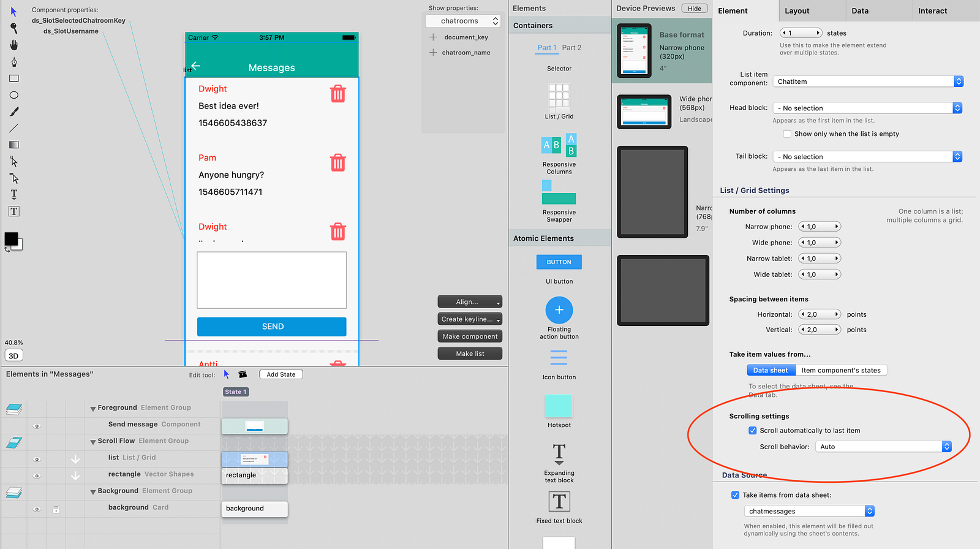Open the Tail block dropdown
The image size is (980, 549).
[867, 157]
